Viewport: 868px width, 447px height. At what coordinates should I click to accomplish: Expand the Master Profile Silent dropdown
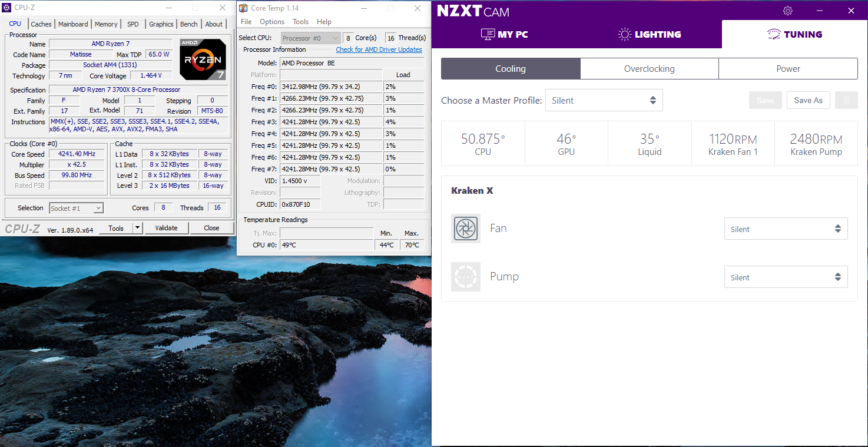(x=604, y=100)
